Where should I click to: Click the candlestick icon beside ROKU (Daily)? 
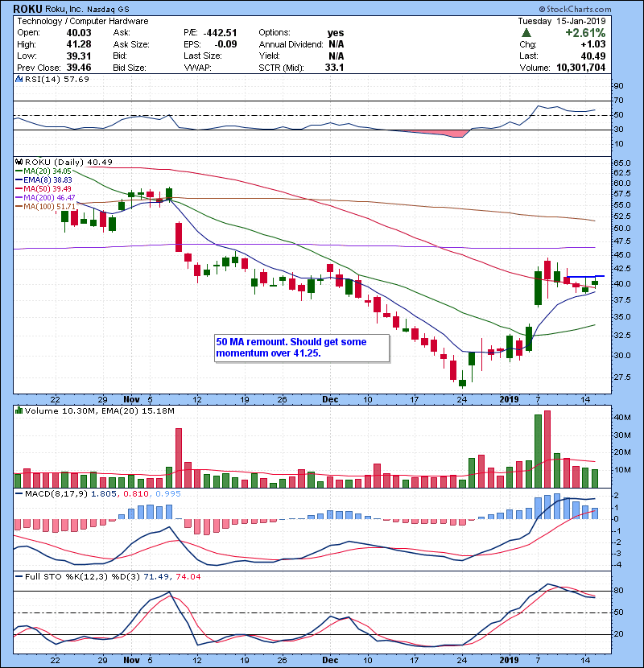pyautogui.click(x=19, y=163)
